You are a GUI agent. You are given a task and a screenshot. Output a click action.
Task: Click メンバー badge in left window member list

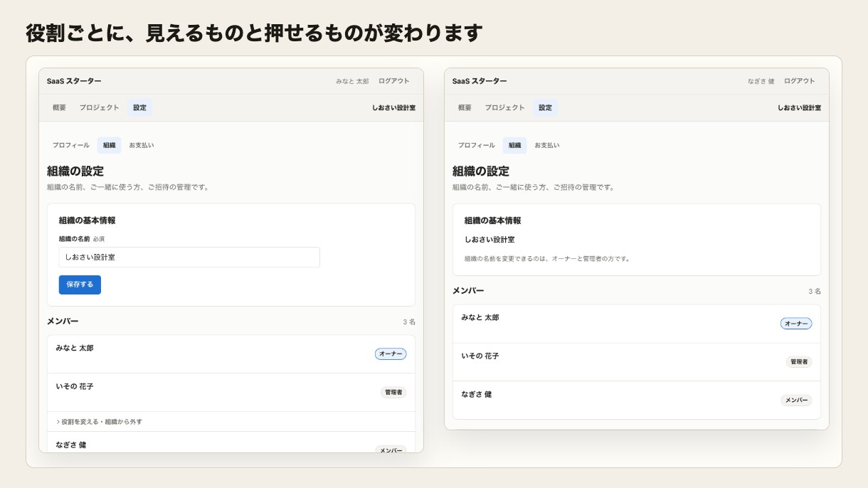pos(391,450)
